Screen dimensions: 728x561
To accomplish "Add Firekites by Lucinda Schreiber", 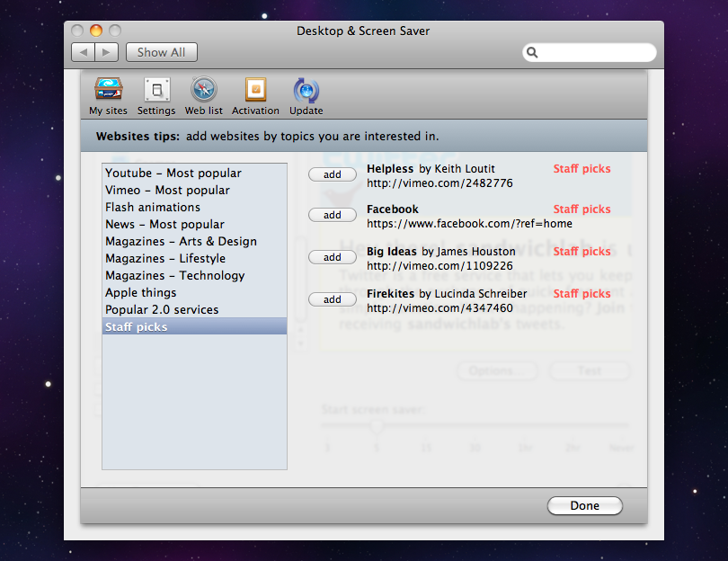I will [333, 299].
